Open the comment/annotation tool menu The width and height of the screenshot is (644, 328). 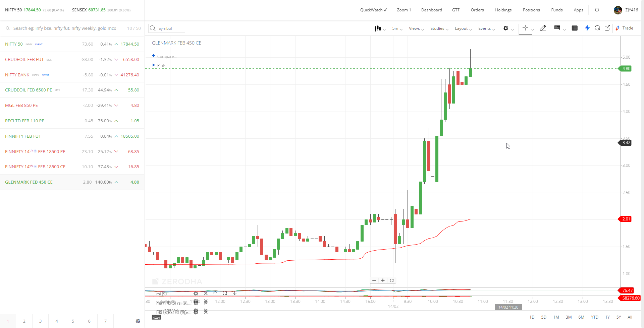[557, 28]
